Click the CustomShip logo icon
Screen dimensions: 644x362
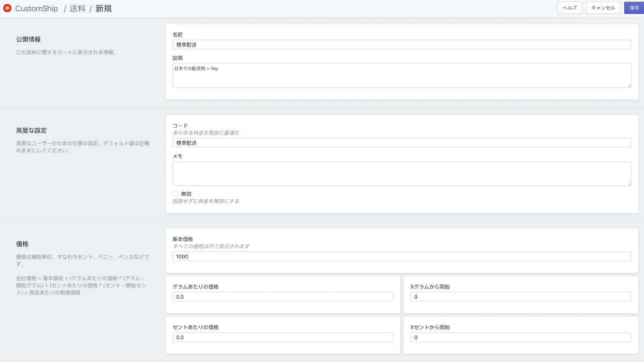7,8
